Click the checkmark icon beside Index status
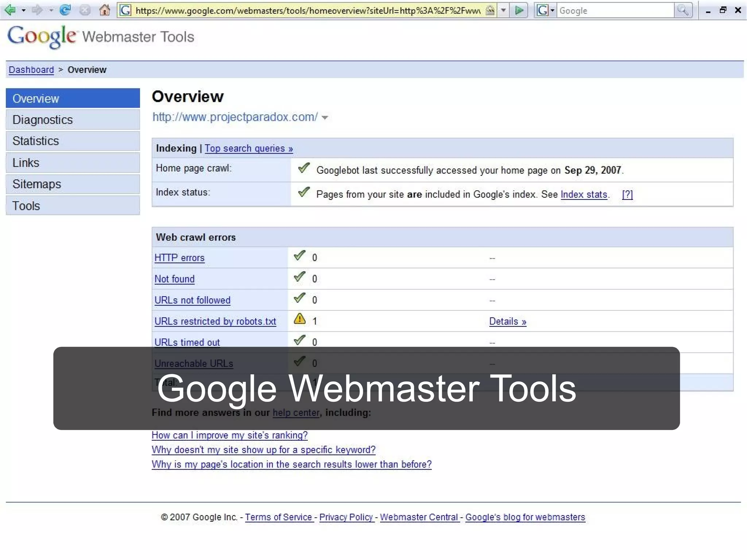 pos(304,192)
